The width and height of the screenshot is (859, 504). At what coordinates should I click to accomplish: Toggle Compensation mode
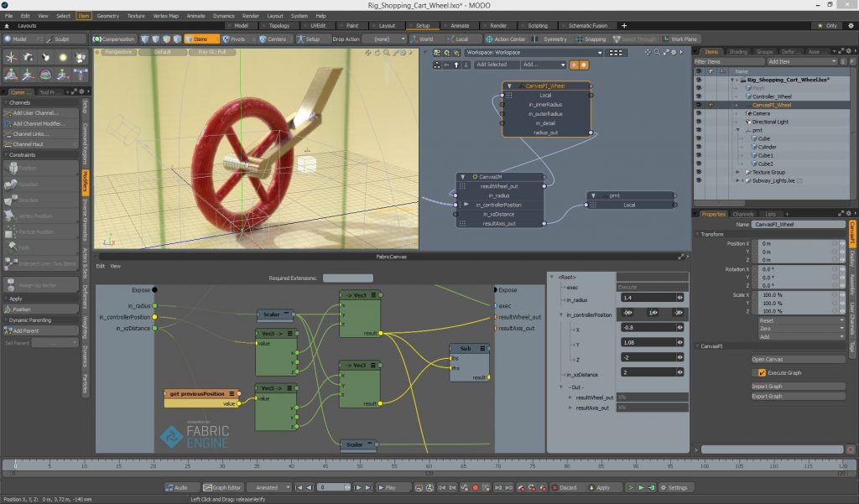(113, 39)
